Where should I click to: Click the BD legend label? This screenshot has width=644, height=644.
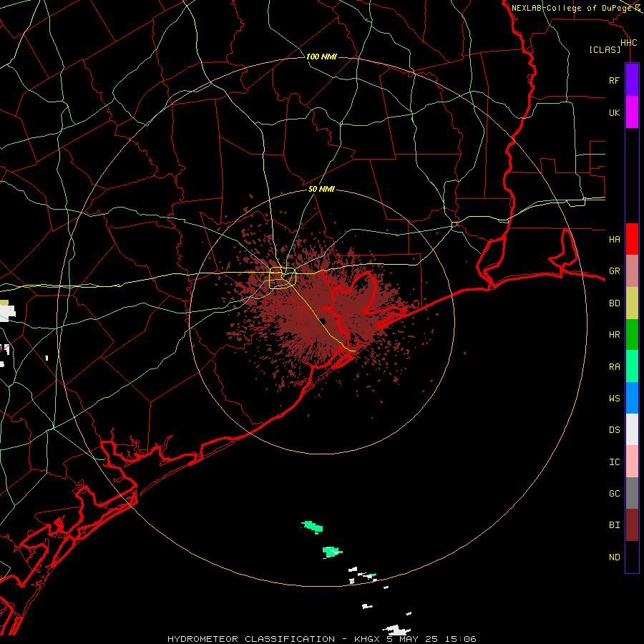614,303
